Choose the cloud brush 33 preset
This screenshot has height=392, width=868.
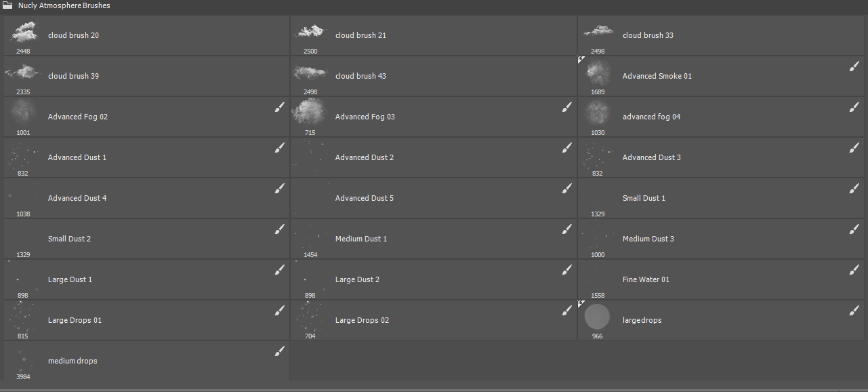pyautogui.click(x=648, y=35)
